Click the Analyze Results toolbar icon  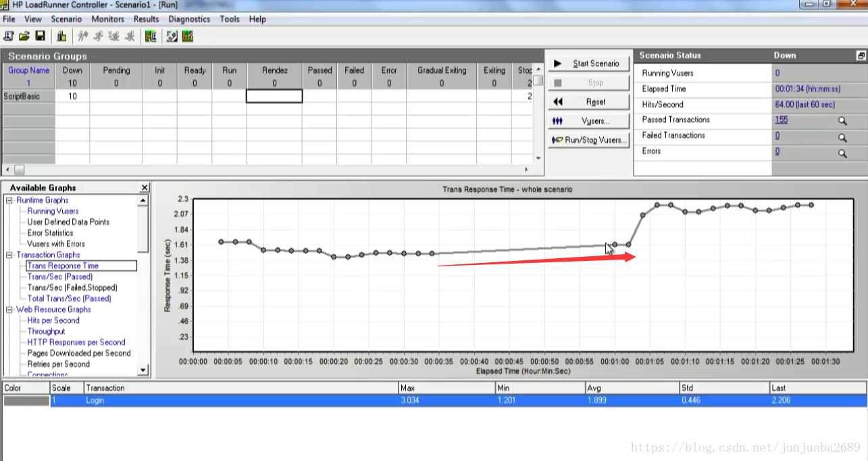172,36
